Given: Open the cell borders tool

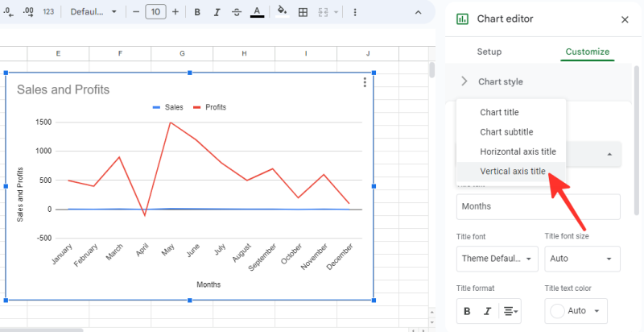Looking at the screenshot, I should (303, 12).
